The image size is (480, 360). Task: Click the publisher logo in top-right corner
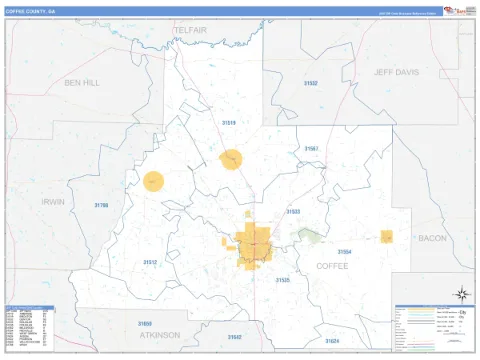coord(459,11)
